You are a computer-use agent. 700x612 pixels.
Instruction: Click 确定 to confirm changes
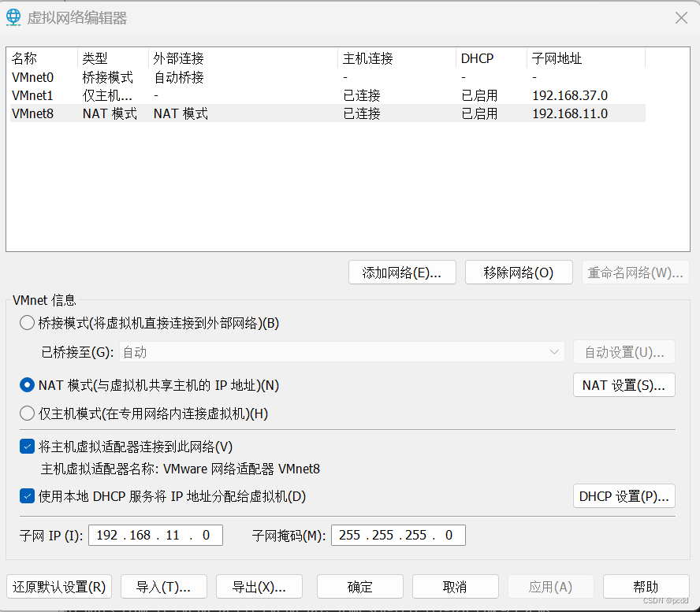[x=359, y=586]
